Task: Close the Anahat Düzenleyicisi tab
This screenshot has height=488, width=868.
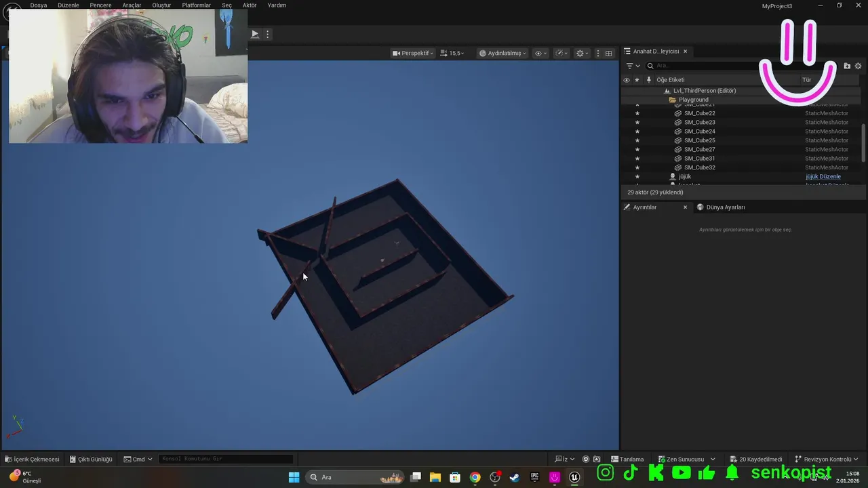Action: [x=685, y=52]
